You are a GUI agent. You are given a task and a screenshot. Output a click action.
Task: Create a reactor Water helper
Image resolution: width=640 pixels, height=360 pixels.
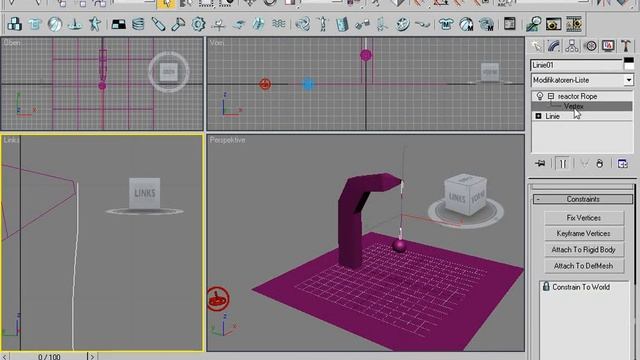click(x=278, y=24)
